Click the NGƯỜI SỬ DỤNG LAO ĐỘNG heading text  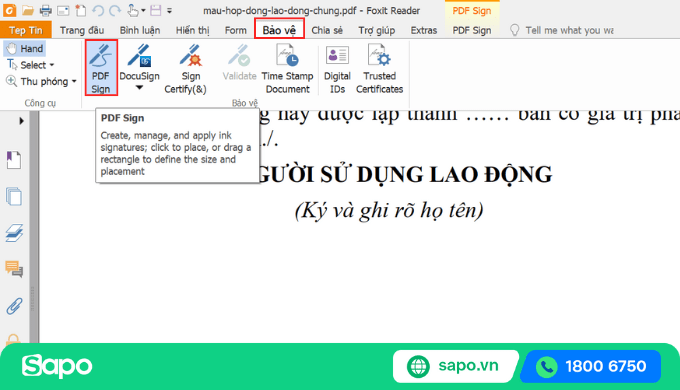click(x=405, y=174)
